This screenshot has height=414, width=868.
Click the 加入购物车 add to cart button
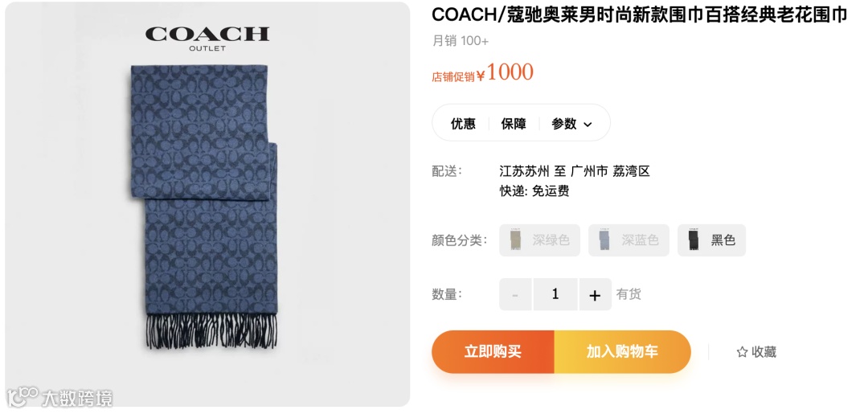[622, 351]
